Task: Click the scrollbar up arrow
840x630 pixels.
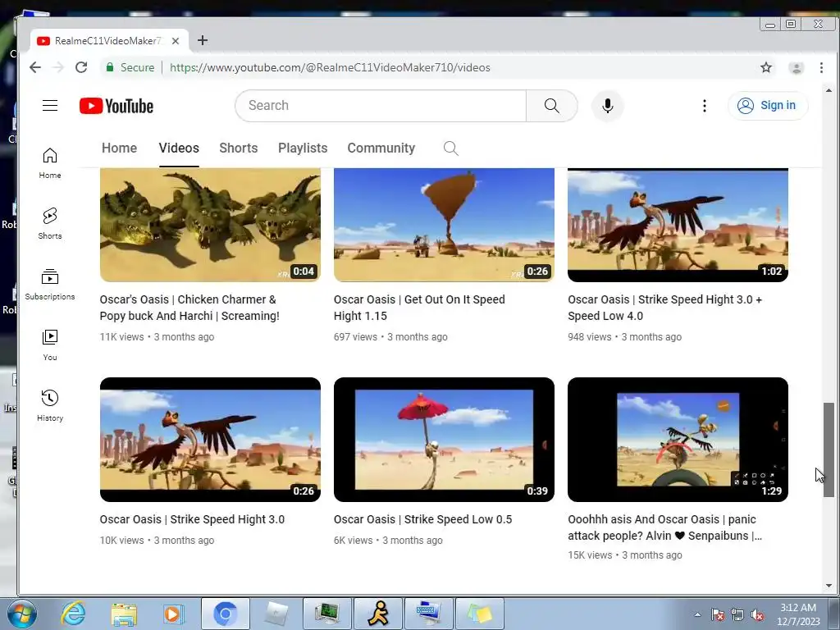Action: (x=829, y=90)
